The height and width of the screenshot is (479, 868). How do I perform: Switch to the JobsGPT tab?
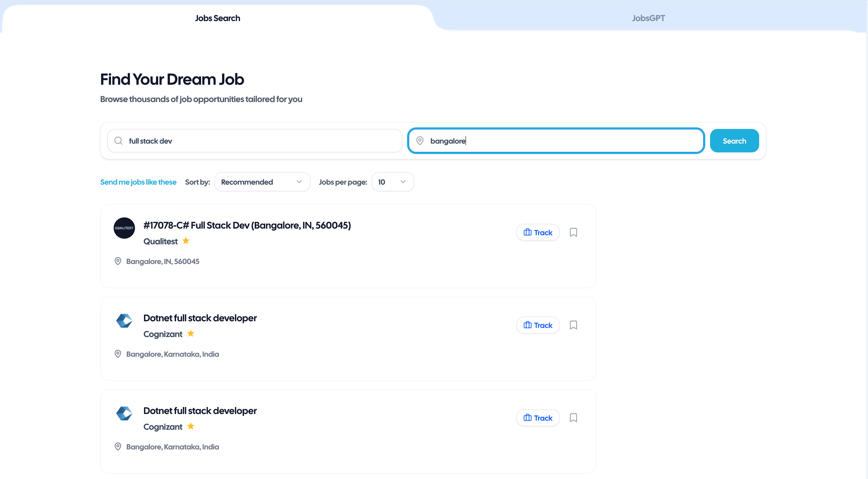648,18
